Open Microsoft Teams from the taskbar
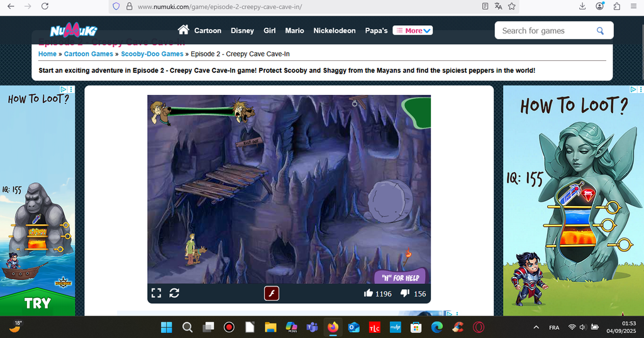The image size is (644, 338). [x=312, y=327]
